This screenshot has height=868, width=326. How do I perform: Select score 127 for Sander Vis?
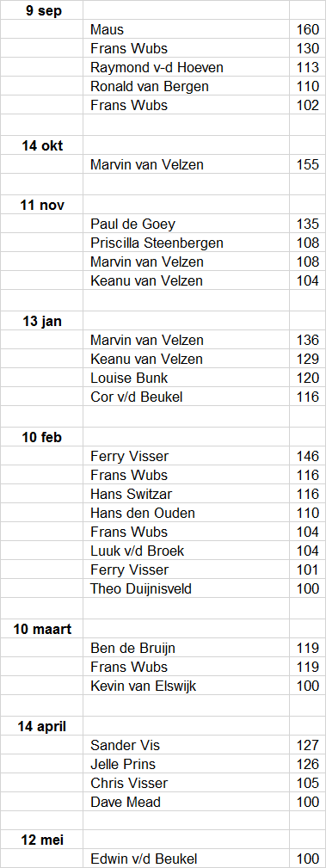click(x=307, y=745)
